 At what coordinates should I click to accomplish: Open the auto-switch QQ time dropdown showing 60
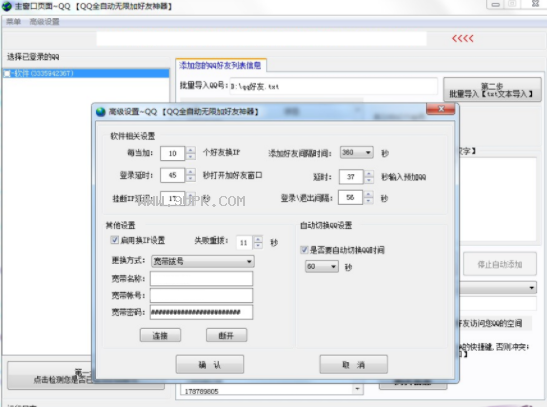(x=322, y=267)
